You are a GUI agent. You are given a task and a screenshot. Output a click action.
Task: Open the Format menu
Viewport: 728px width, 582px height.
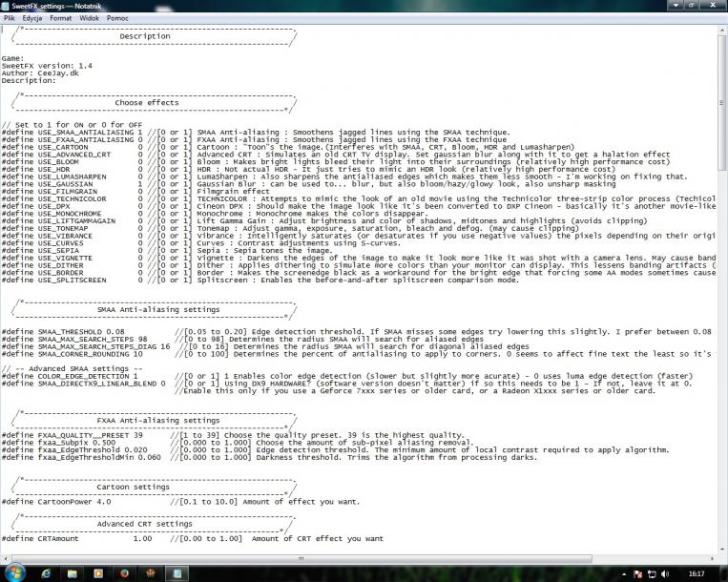pyautogui.click(x=60, y=17)
